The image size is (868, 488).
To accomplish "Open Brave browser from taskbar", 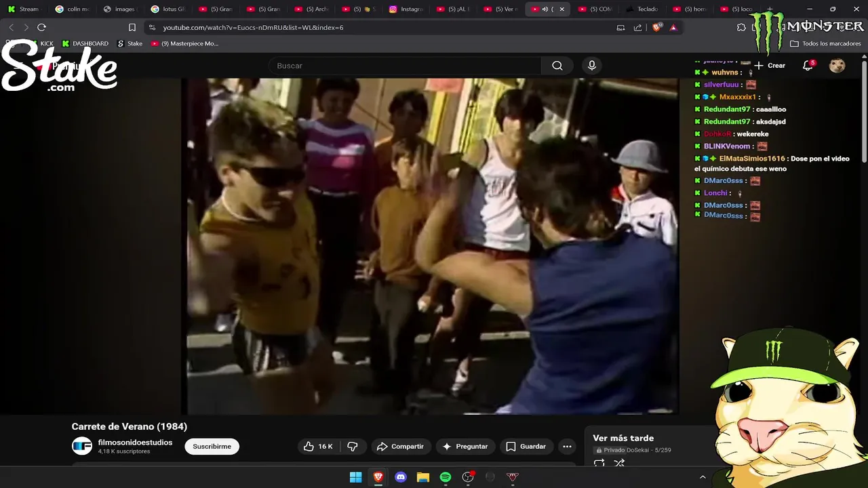I will (378, 477).
